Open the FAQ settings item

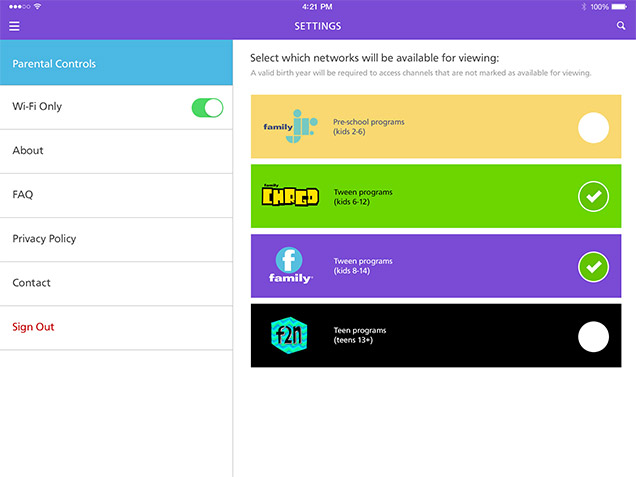coord(116,196)
